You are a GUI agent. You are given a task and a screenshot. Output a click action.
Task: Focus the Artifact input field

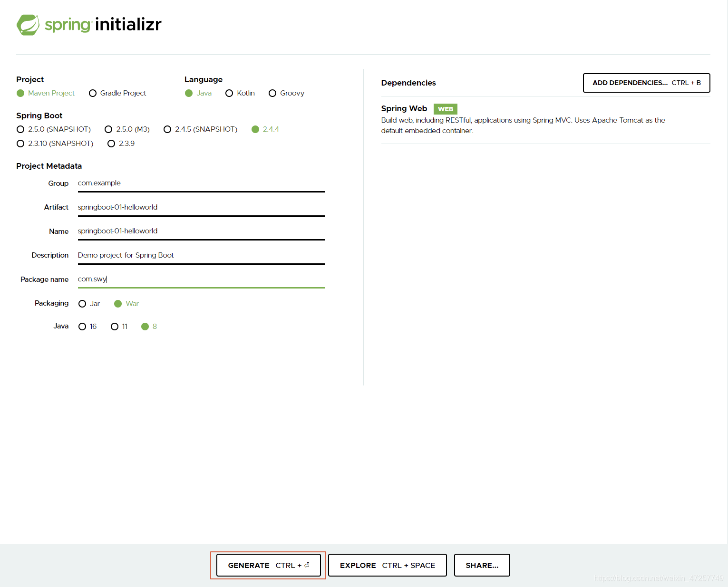point(201,208)
